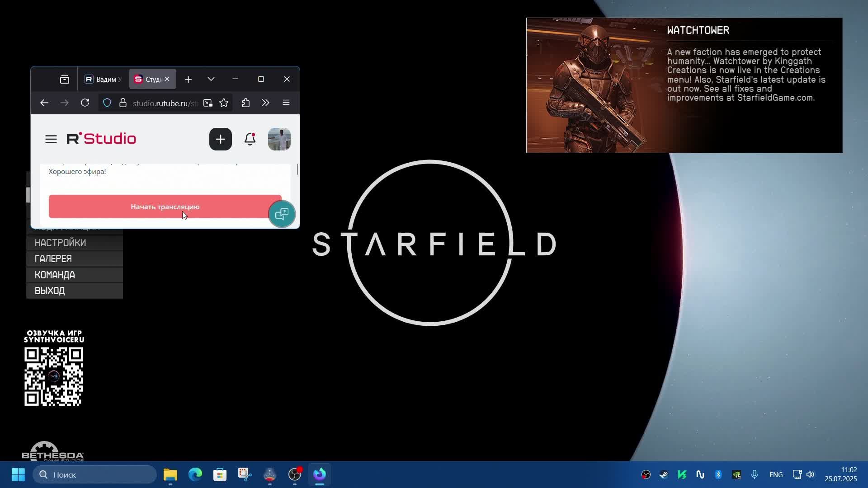This screenshot has height=488, width=868.
Task: Open OBS Studio from the taskbar
Action: (295, 474)
